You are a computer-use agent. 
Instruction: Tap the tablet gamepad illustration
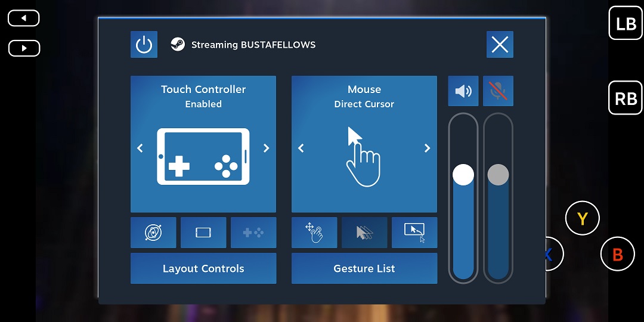click(203, 156)
